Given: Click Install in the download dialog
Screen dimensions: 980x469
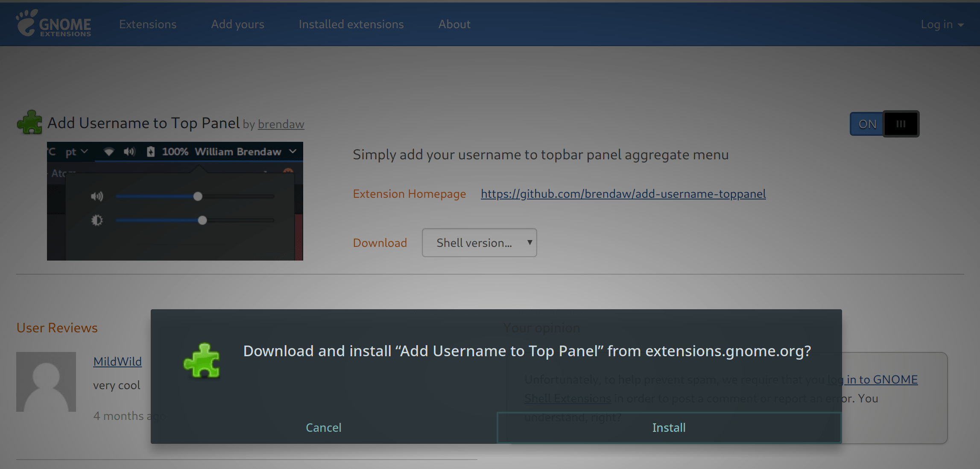Looking at the screenshot, I should [669, 427].
